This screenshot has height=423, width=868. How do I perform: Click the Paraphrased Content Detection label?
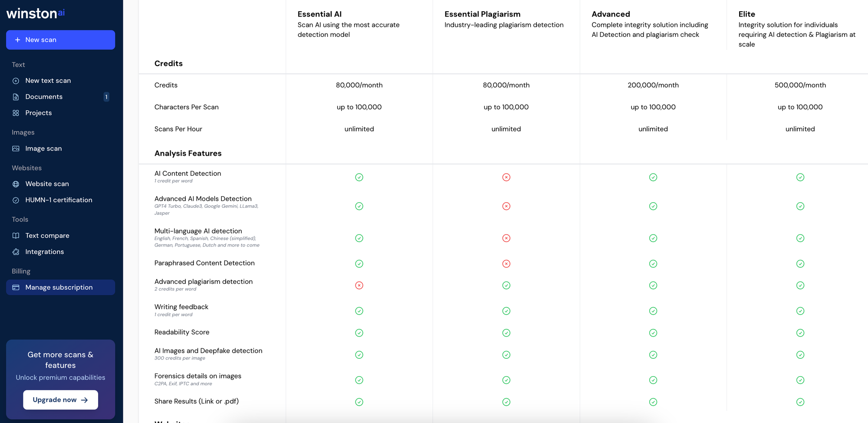(204, 263)
